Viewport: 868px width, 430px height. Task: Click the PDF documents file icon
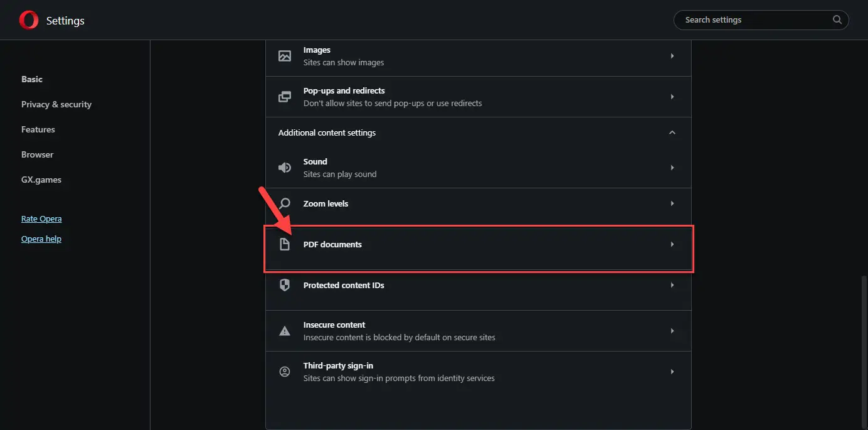click(285, 244)
